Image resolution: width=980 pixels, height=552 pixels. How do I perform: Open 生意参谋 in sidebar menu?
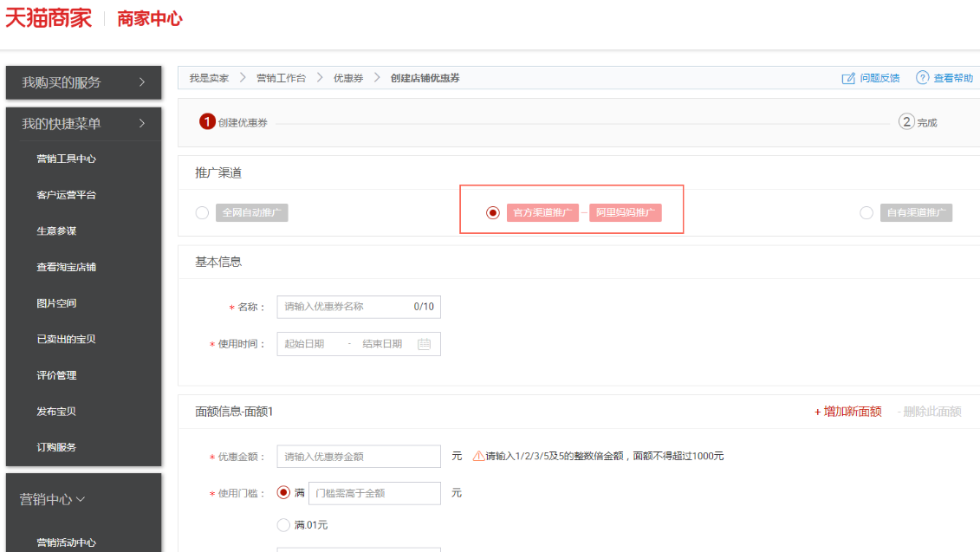[x=56, y=231]
